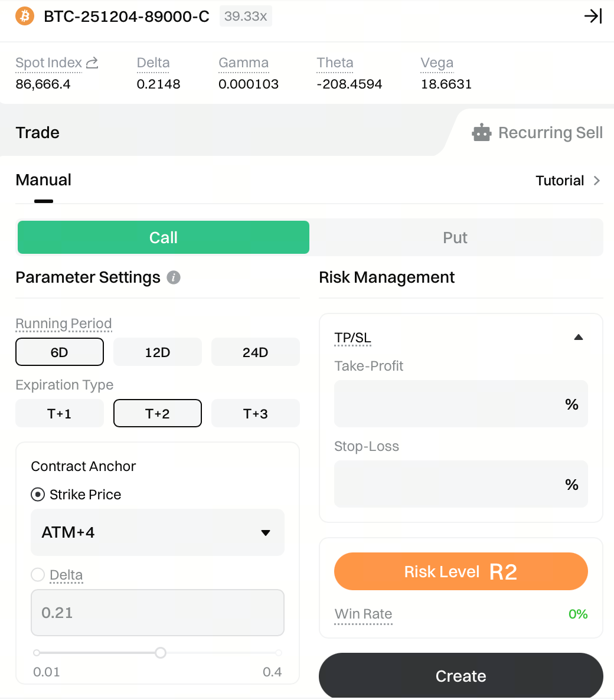Open the Tutorial chevron link
Image resolution: width=614 pixels, height=700 pixels.
(596, 181)
